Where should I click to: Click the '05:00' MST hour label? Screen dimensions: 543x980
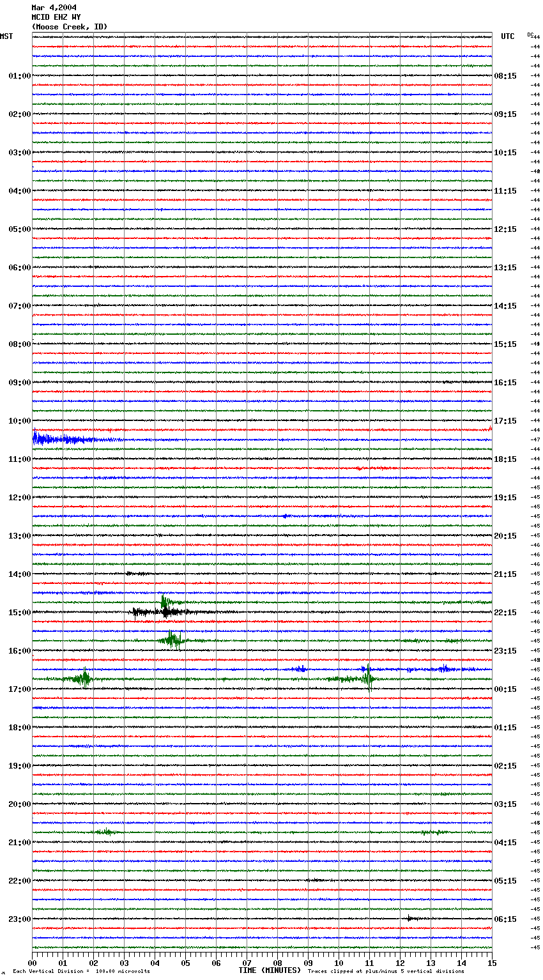[20, 229]
